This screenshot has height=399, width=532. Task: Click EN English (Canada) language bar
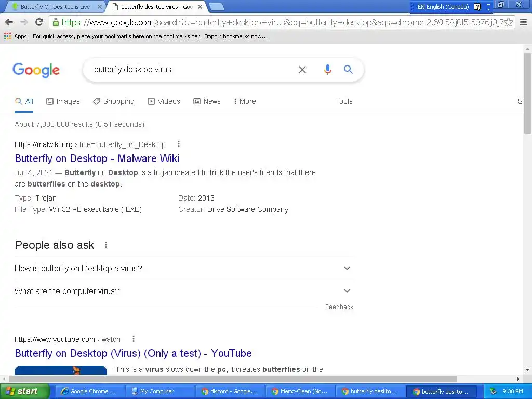[x=443, y=7]
